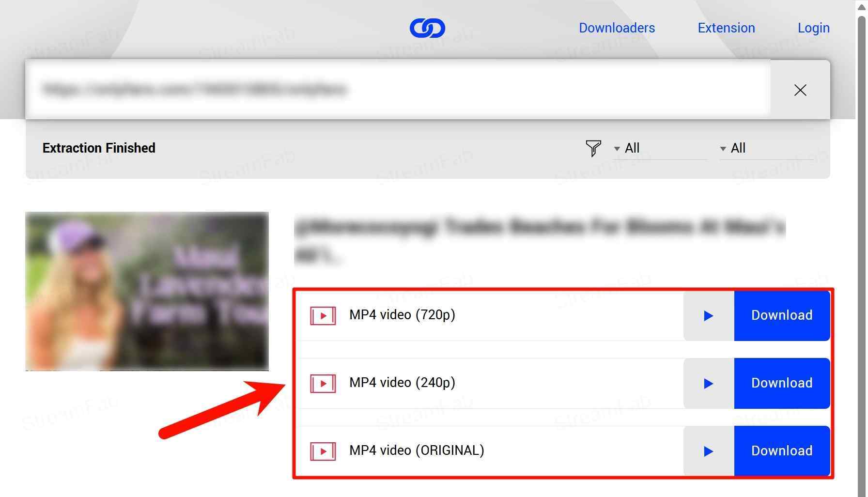Image resolution: width=868 pixels, height=497 pixels.
Task: Open the first All filter dropdown
Action: 659,148
